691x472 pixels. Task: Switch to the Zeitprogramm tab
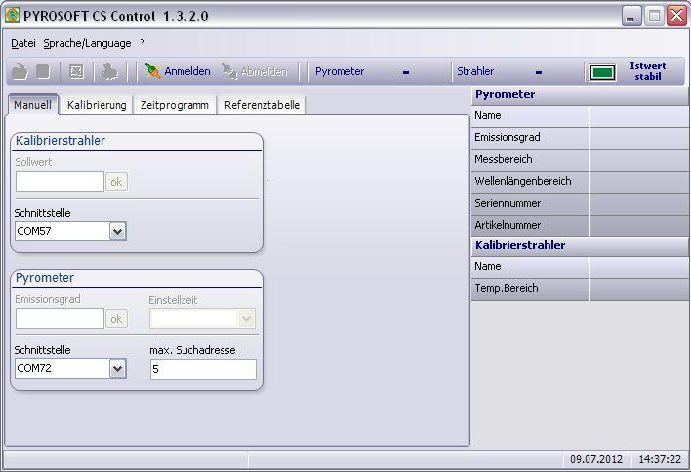click(175, 105)
